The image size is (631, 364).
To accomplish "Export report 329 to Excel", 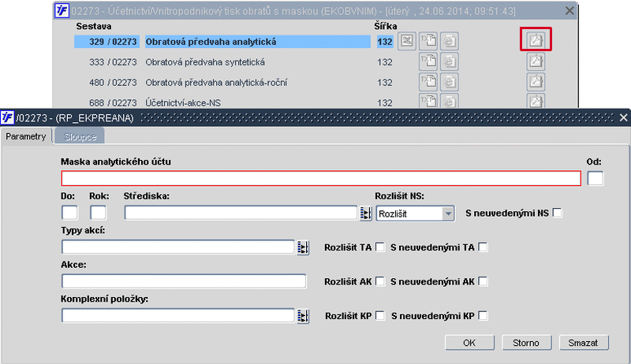I will click(406, 41).
